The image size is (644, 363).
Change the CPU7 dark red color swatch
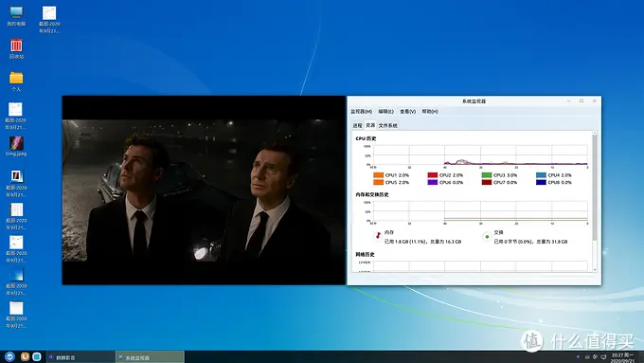(x=487, y=182)
